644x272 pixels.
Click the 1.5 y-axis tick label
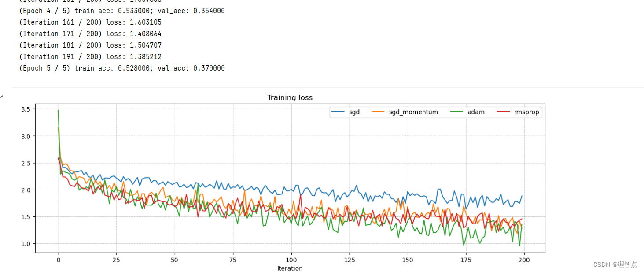(x=26, y=217)
